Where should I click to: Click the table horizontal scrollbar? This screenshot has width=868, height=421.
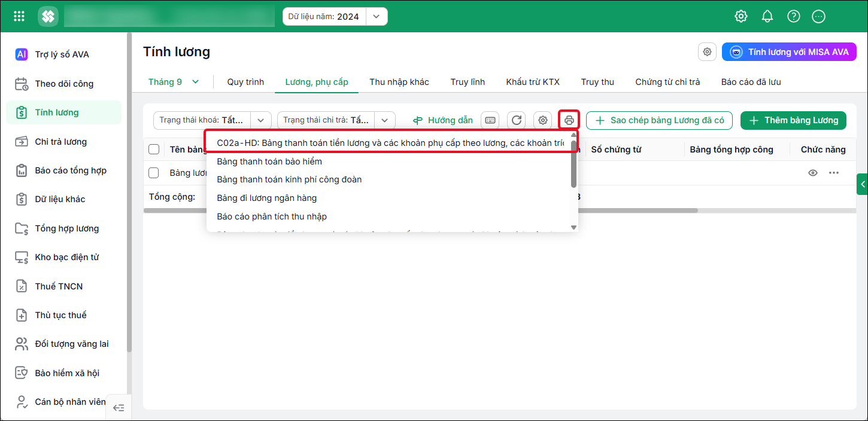(x=421, y=210)
